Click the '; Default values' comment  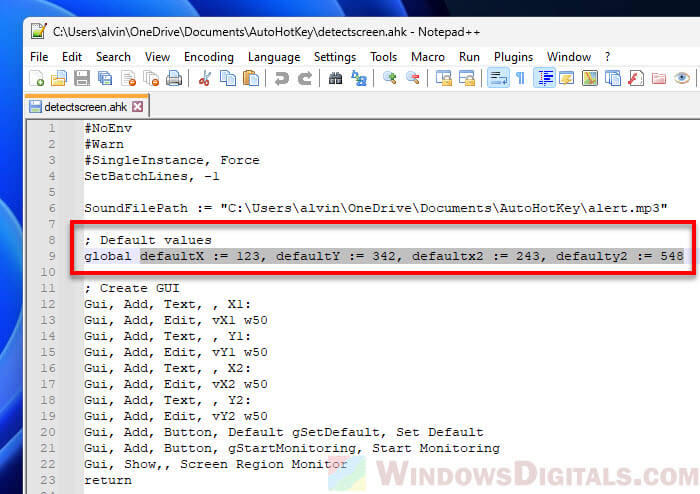[x=148, y=241]
